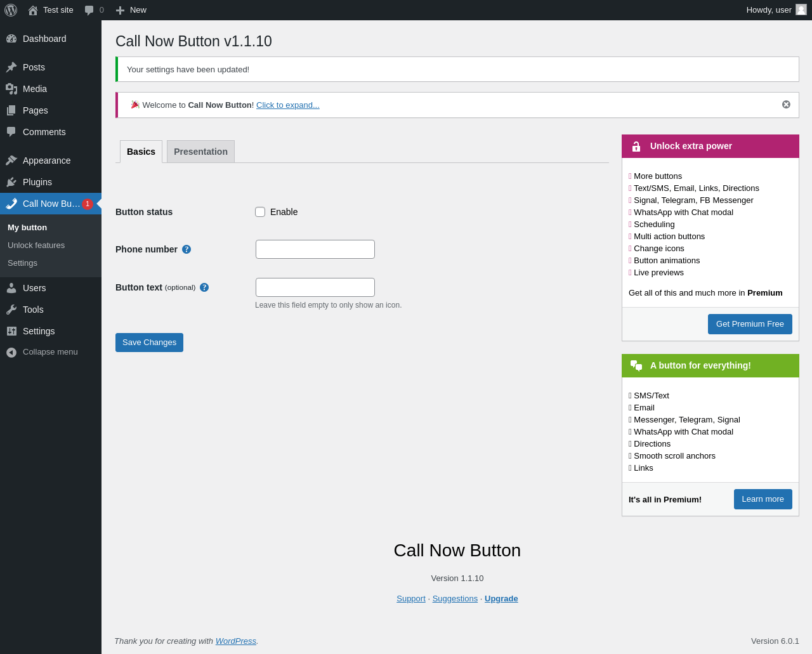Open the Call Now Button Settings submenu item
This screenshot has width=812, height=654.
click(x=22, y=263)
